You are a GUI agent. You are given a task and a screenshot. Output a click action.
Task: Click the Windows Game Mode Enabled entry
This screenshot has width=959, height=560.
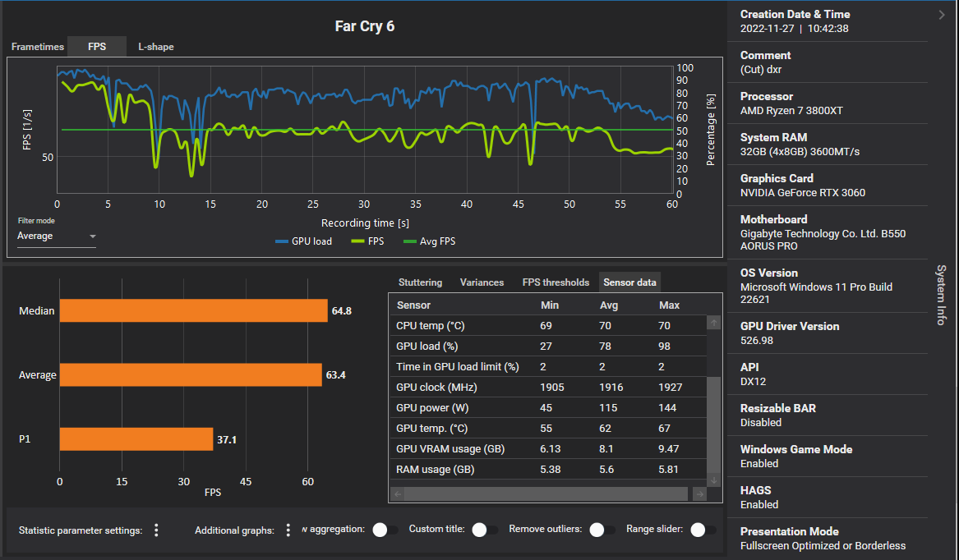(827, 456)
